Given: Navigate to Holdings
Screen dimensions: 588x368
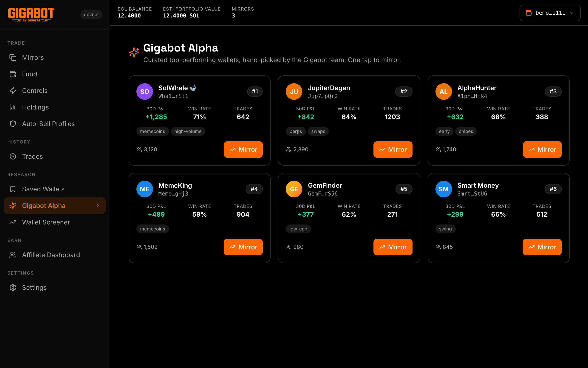Looking at the screenshot, I should pos(55,107).
